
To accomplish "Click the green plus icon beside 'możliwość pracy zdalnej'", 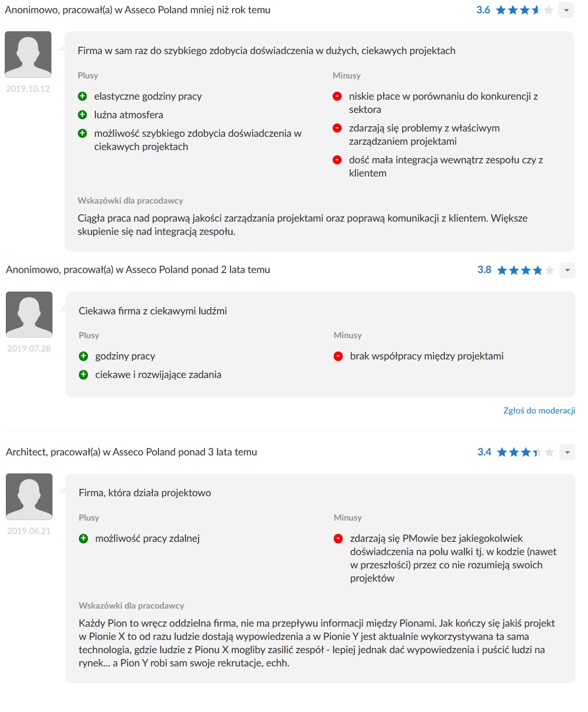I will [x=83, y=539].
